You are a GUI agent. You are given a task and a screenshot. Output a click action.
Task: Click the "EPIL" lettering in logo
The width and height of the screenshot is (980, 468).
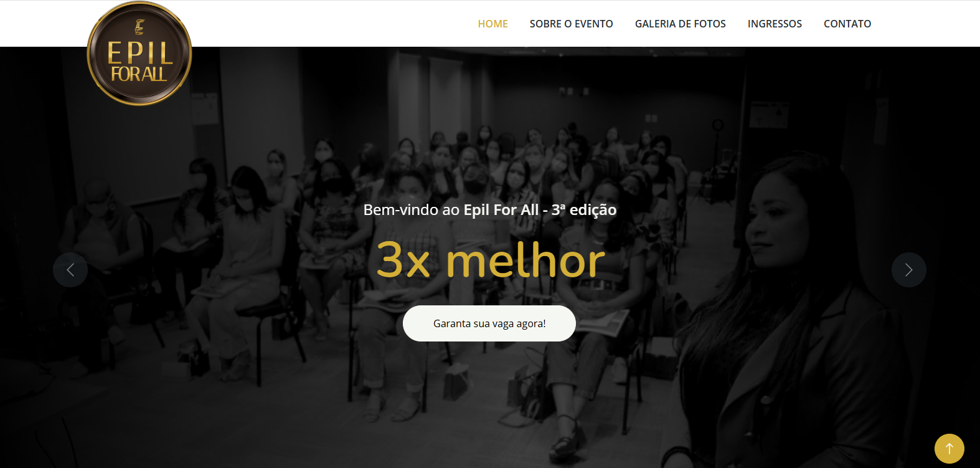(x=140, y=53)
